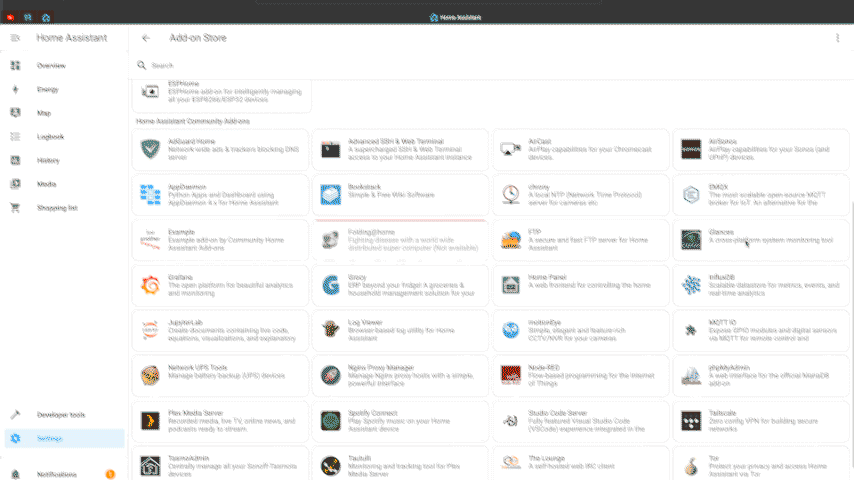Click the Home Assistant Community Add-ons heading
The width and height of the screenshot is (854, 480).
coord(193,121)
